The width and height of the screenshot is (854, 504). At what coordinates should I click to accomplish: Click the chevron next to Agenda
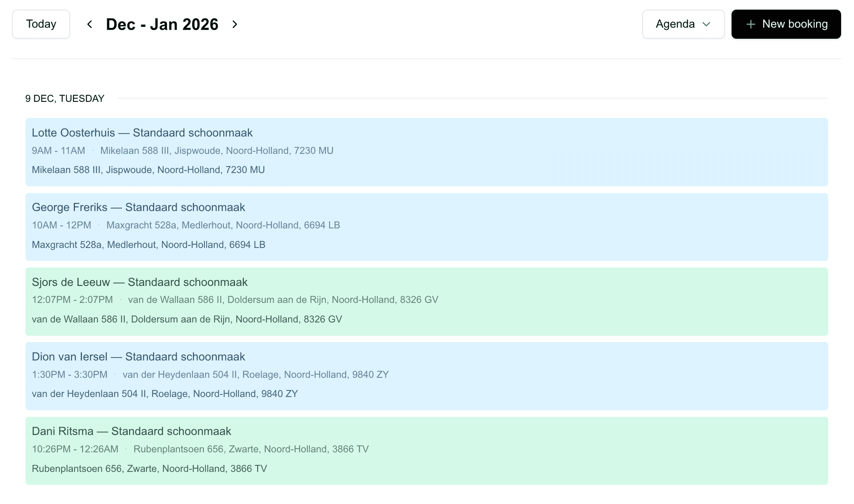click(x=706, y=24)
